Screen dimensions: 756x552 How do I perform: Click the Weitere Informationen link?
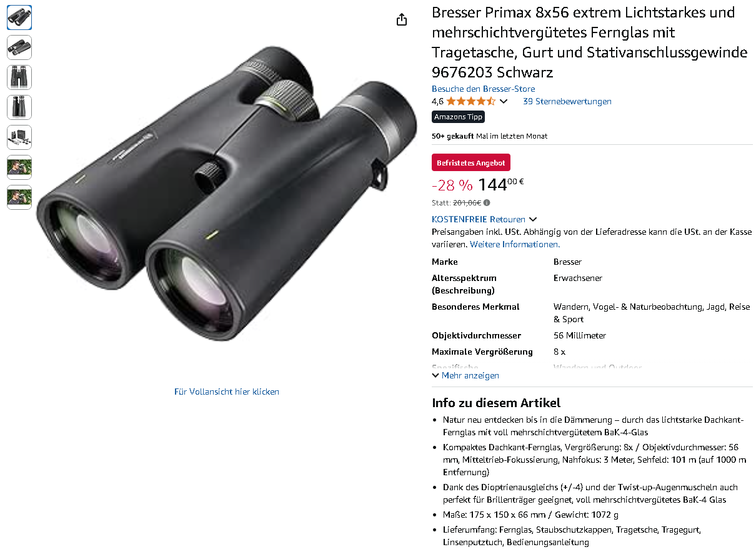click(515, 244)
